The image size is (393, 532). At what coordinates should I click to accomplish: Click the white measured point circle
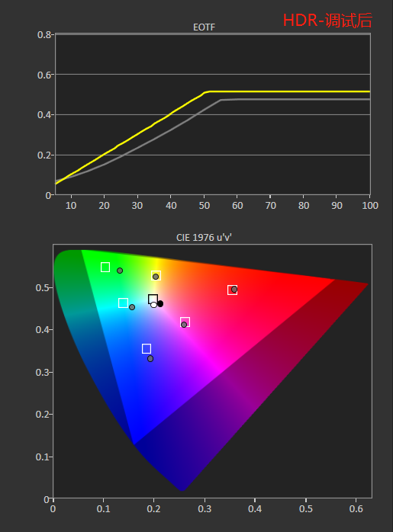(153, 305)
